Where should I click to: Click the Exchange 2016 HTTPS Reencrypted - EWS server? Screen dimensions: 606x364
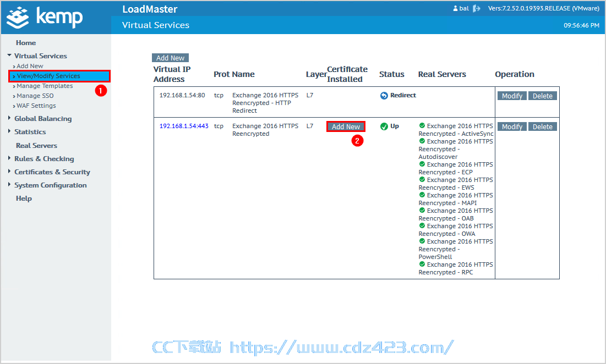click(x=456, y=183)
